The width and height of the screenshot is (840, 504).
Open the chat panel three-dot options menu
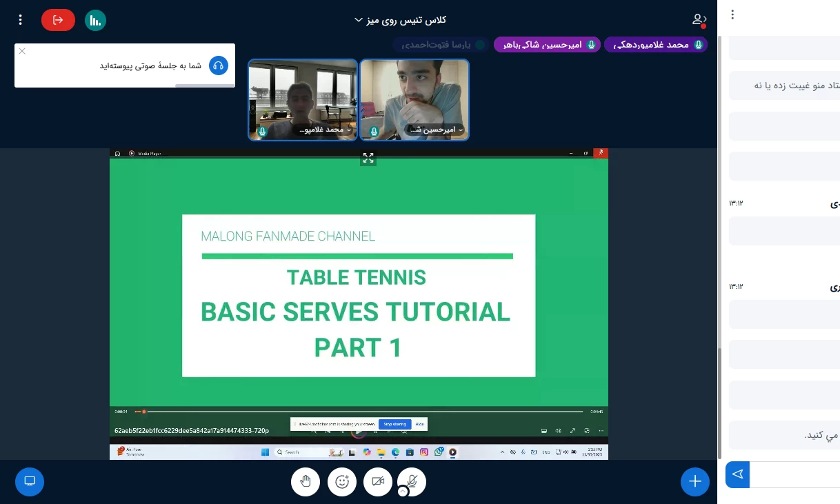tap(732, 14)
